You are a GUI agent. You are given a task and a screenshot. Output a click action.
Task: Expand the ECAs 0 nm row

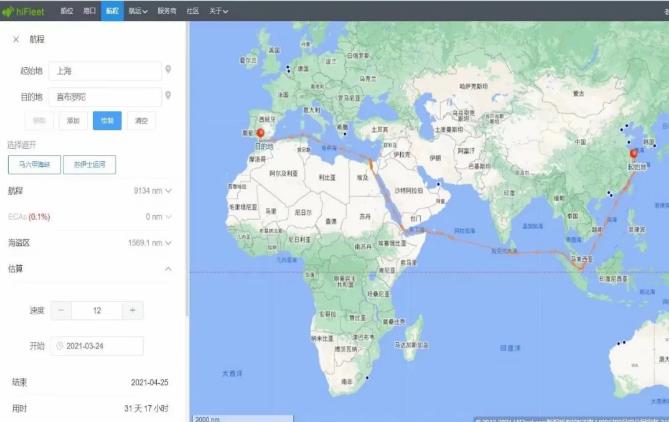click(x=90, y=217)
